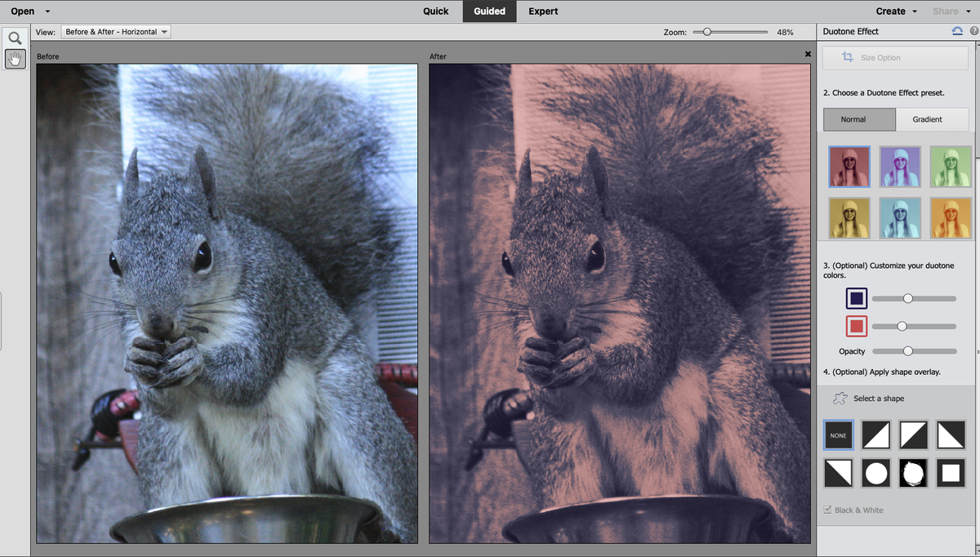Screen dimensions: 980x557
Task: Choose the red duotone preset thumbnail
Action: (849, 167)
